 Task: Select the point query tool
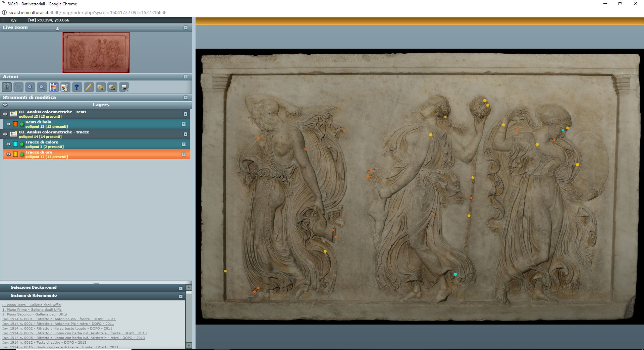click(6, 87)
